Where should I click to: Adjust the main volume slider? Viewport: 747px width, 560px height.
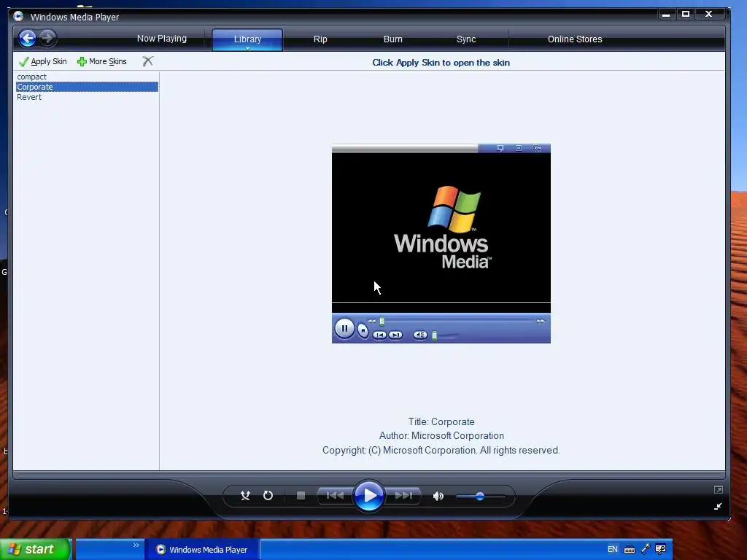[480, 496]
